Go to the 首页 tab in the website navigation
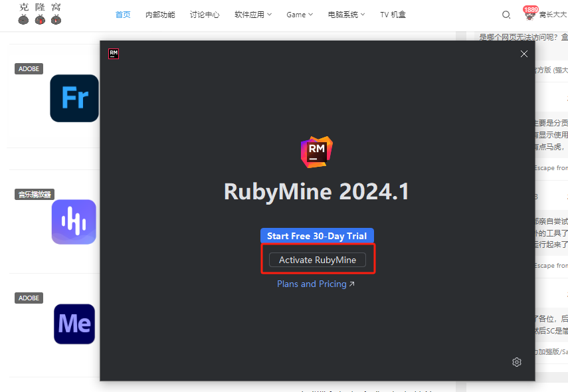Viewport: 568px width, 392px height. (123, 15)
